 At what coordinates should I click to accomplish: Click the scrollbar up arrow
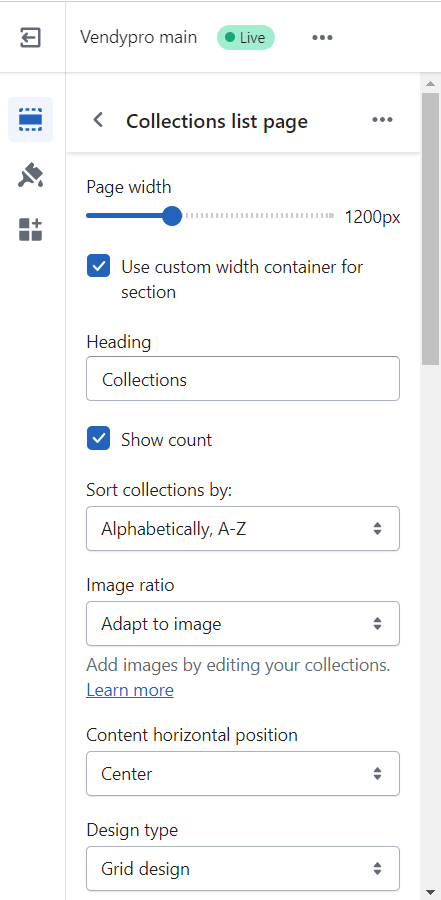(x=430, y=84)
